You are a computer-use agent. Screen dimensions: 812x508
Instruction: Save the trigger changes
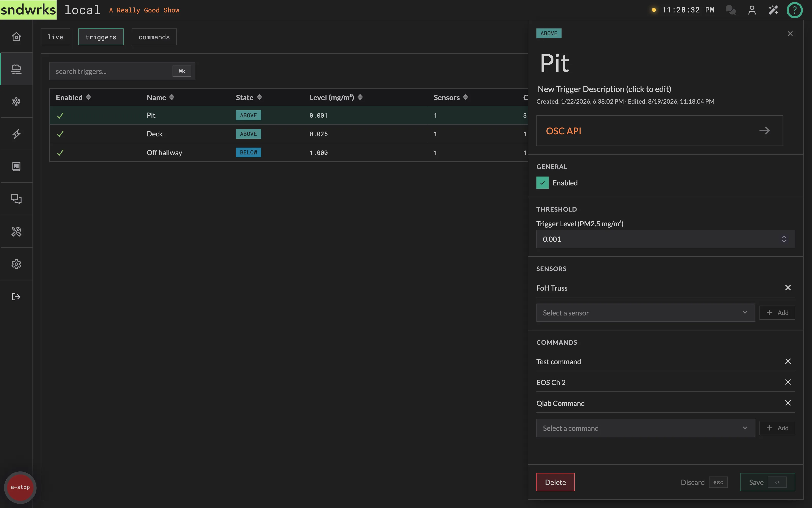coord(767,482)
